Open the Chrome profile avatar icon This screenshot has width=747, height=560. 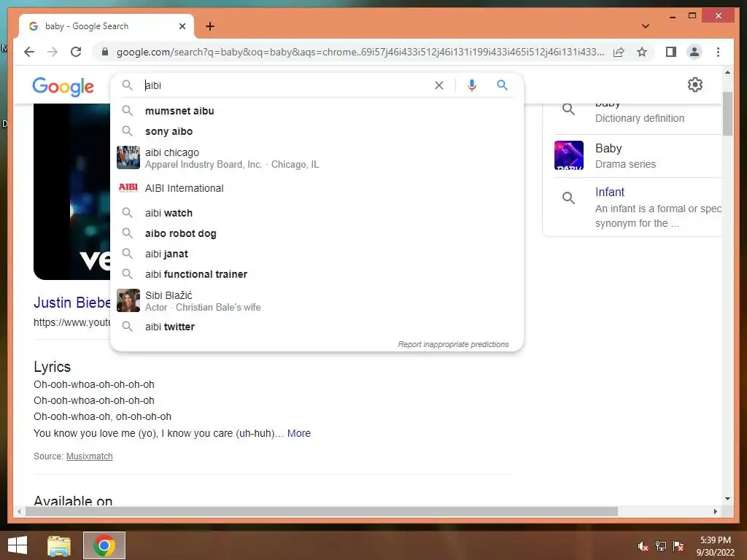point(694,52)
